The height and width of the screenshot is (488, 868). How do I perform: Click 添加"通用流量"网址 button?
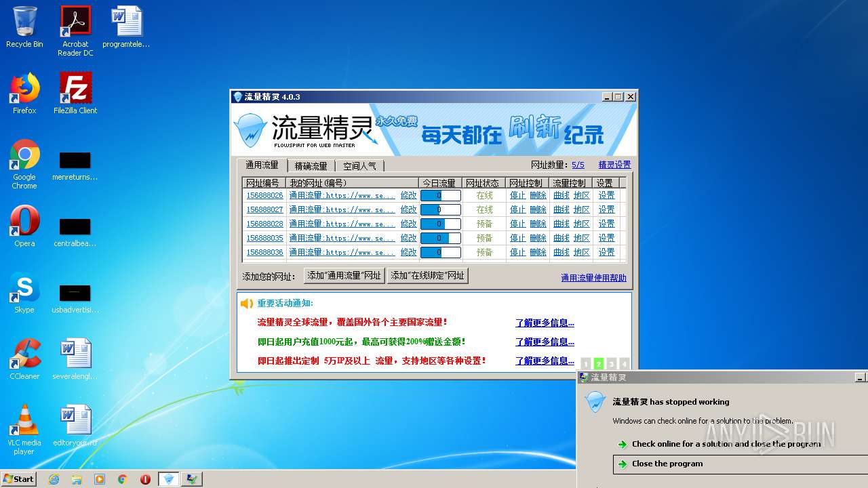point(343,276)
